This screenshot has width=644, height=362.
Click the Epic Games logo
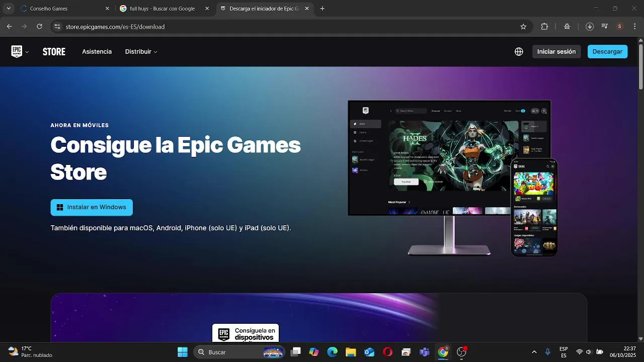click(17, 51)
